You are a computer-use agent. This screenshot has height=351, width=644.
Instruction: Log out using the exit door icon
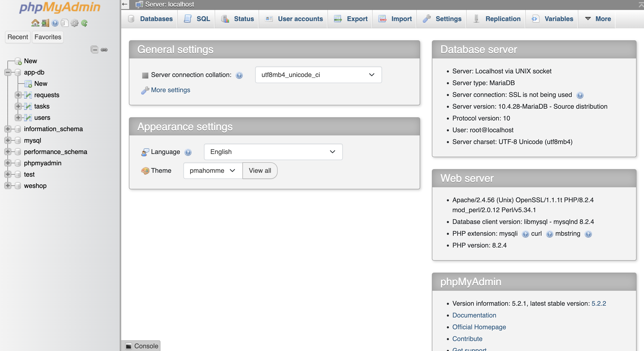click(45, 23)
